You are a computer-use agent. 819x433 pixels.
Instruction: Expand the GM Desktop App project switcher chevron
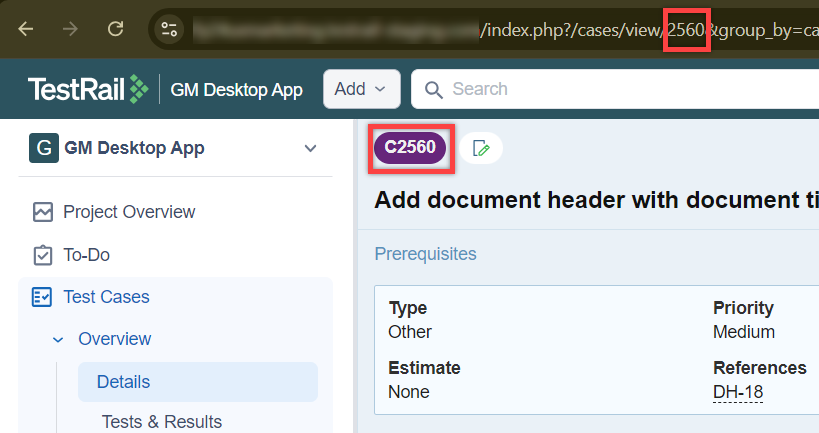(x=310, y=148)
